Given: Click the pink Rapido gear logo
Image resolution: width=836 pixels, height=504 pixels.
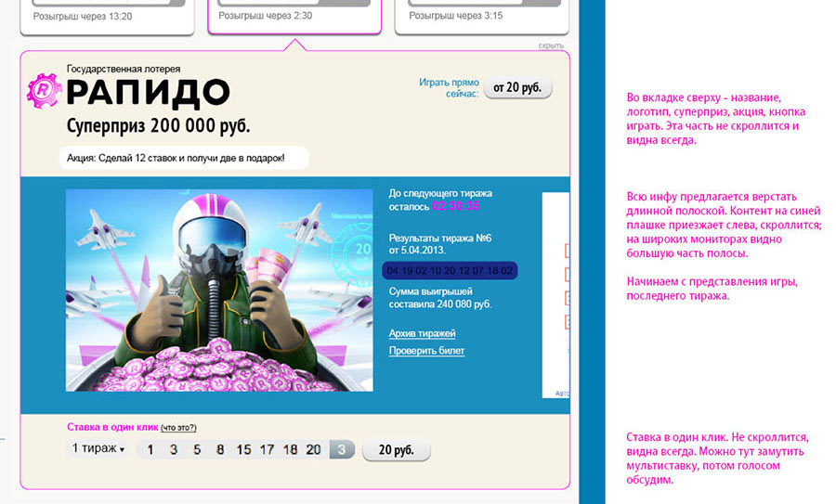Looking at the screenshot, I should click(44, 91).
